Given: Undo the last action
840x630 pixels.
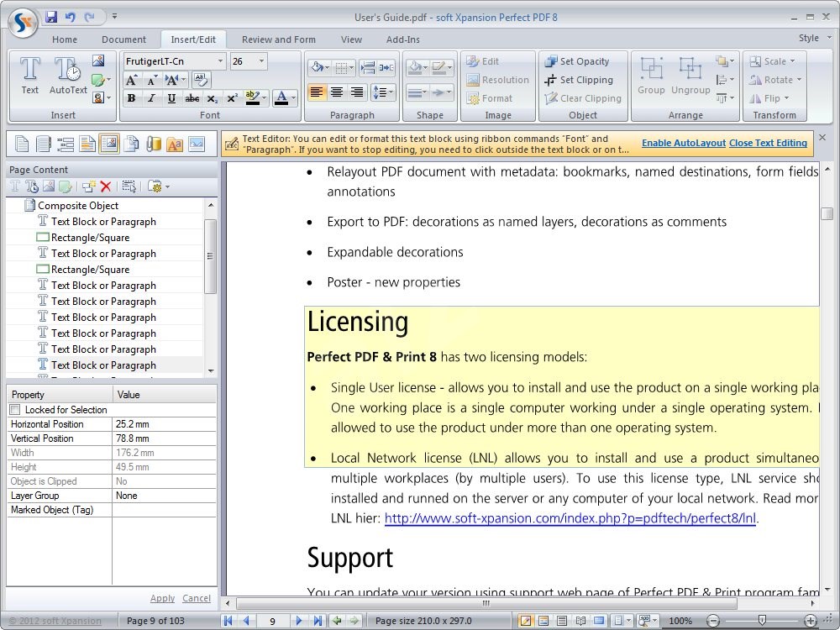Looking at the screenshot, I should click(x=71, y=17).
